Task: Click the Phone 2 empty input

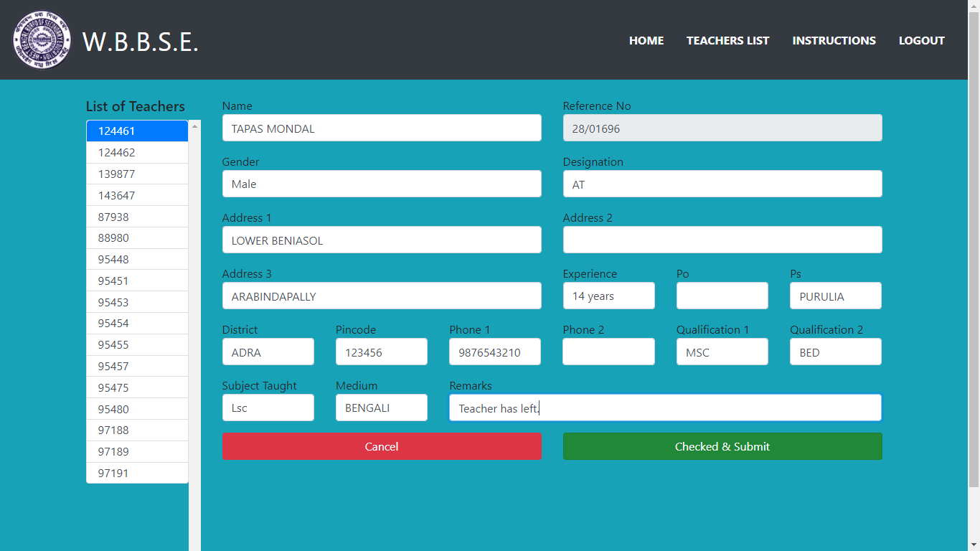Action: (608, 352)
